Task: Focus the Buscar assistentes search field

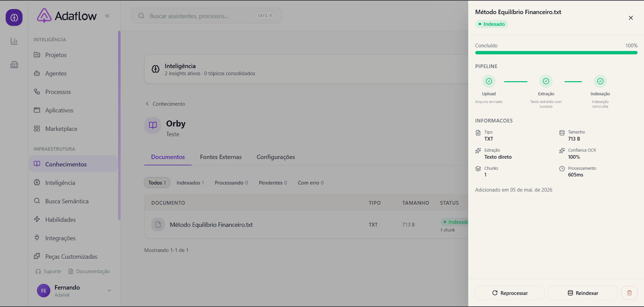Action: pos(206,16)
